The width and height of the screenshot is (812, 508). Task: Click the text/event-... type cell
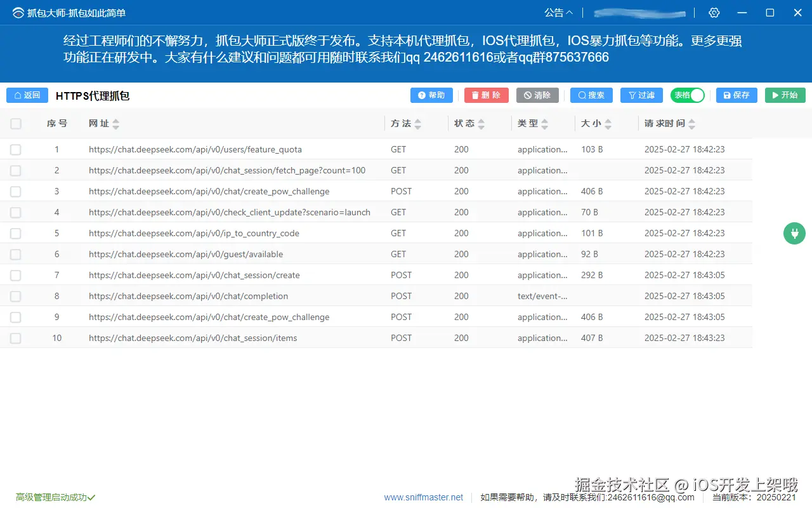542,297
